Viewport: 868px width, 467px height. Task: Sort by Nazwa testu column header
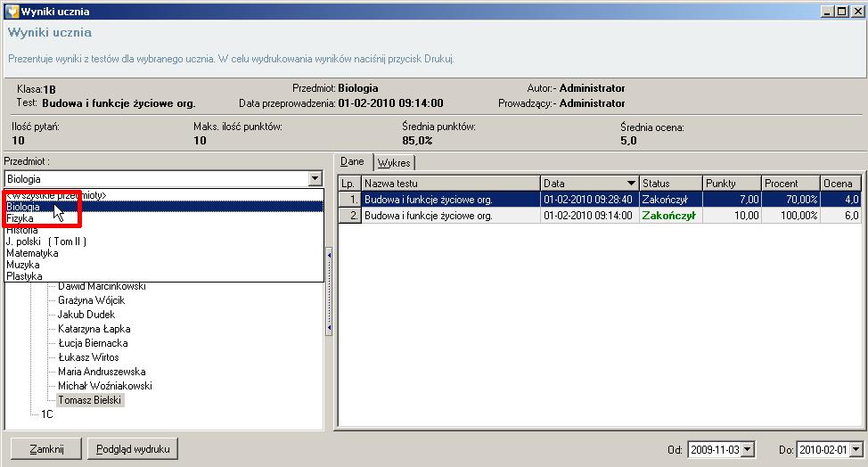click(450, 184)
